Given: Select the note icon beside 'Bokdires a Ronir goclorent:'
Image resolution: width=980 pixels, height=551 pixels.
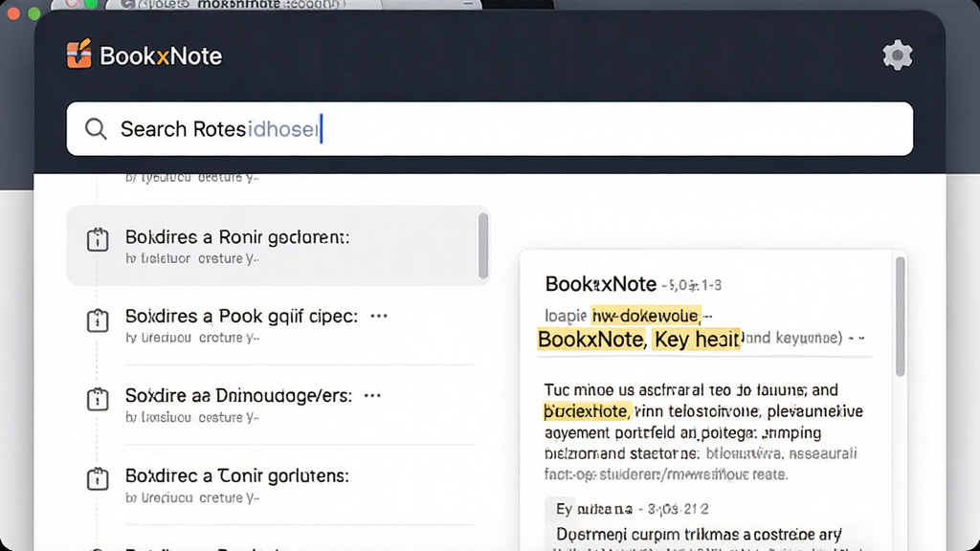Looking at the screenshot, I should 98,239.
